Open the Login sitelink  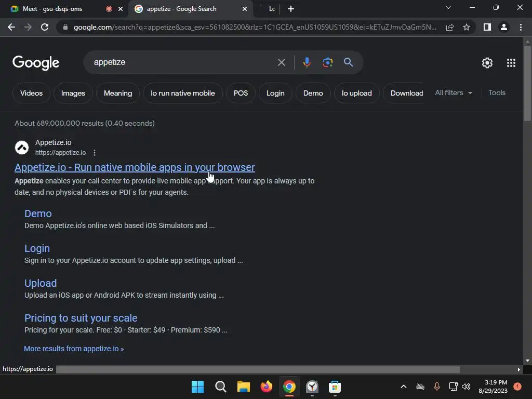pos(37,248)
